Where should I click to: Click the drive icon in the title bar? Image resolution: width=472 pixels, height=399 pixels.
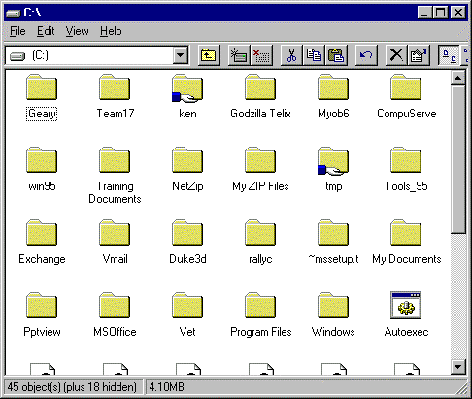click(13, 13)
